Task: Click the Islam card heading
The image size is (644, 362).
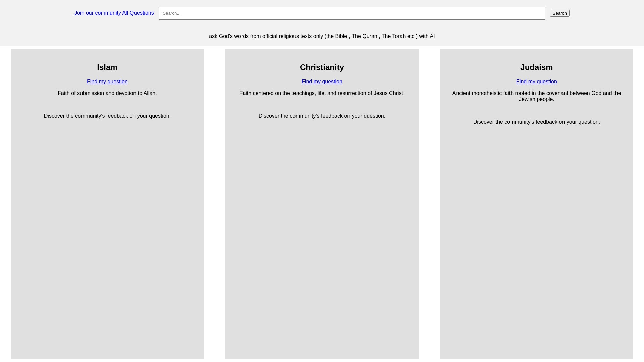Action: [x=107, y=67]
